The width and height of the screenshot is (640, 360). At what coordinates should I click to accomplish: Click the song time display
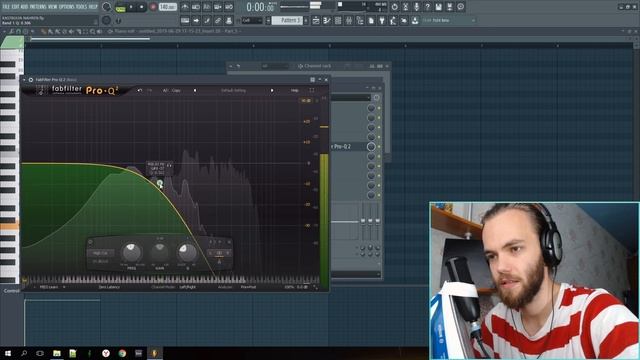[260, 7]
